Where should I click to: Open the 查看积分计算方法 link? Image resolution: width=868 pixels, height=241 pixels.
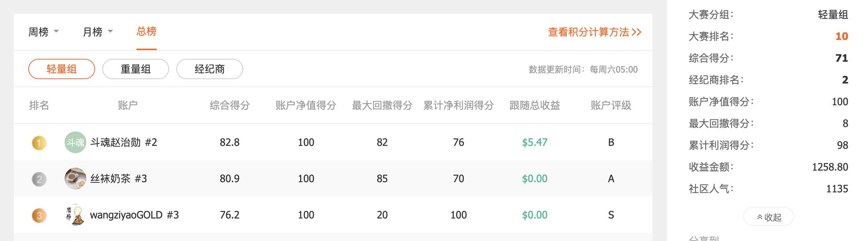pos(594,32)
